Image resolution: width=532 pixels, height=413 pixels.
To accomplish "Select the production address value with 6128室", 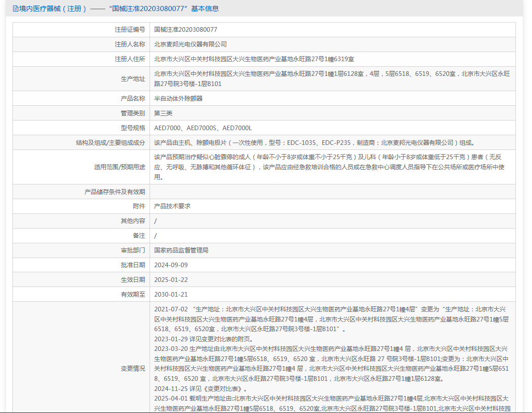I will [x=332, y=79].
